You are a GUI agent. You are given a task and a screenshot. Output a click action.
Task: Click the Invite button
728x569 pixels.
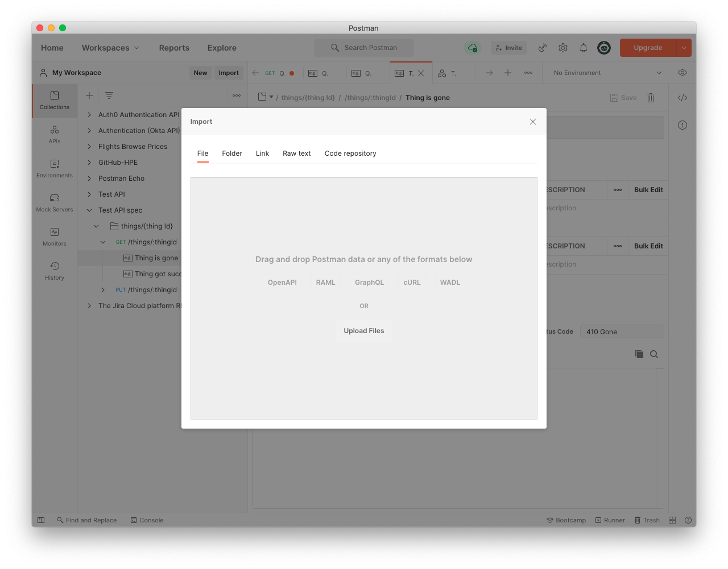point(508,48)
